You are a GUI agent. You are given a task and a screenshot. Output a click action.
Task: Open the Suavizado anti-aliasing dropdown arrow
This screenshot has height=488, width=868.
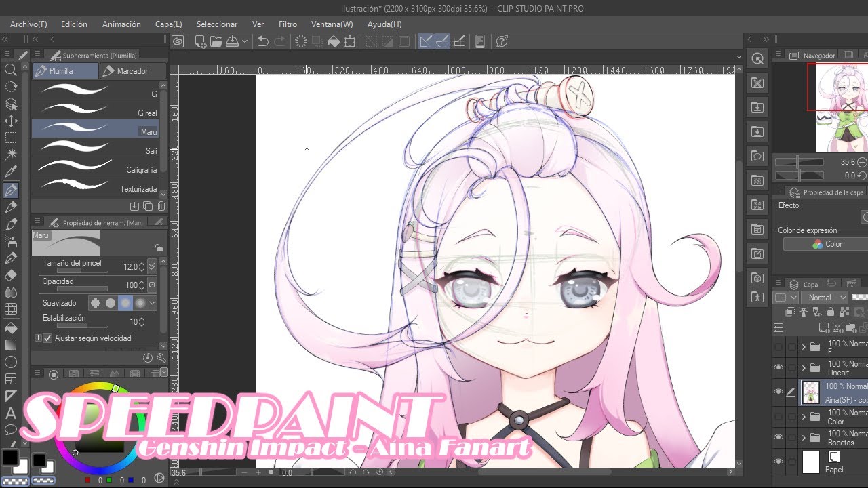[153, 303]
